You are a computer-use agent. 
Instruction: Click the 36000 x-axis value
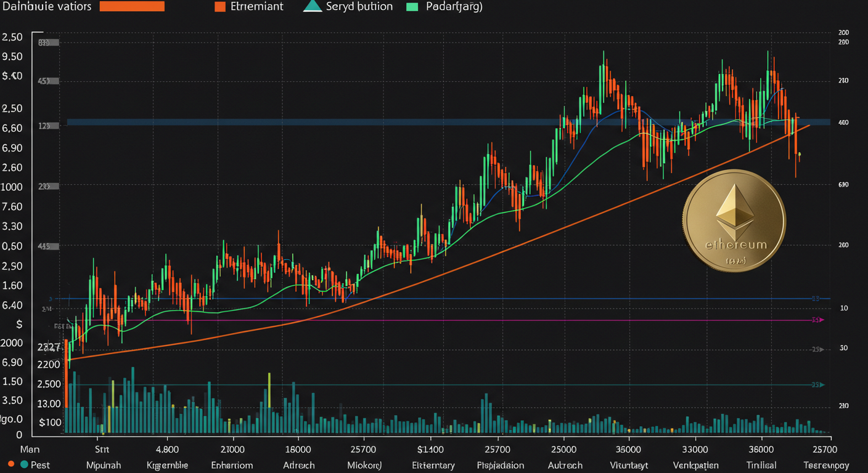(x=761, y=449)
